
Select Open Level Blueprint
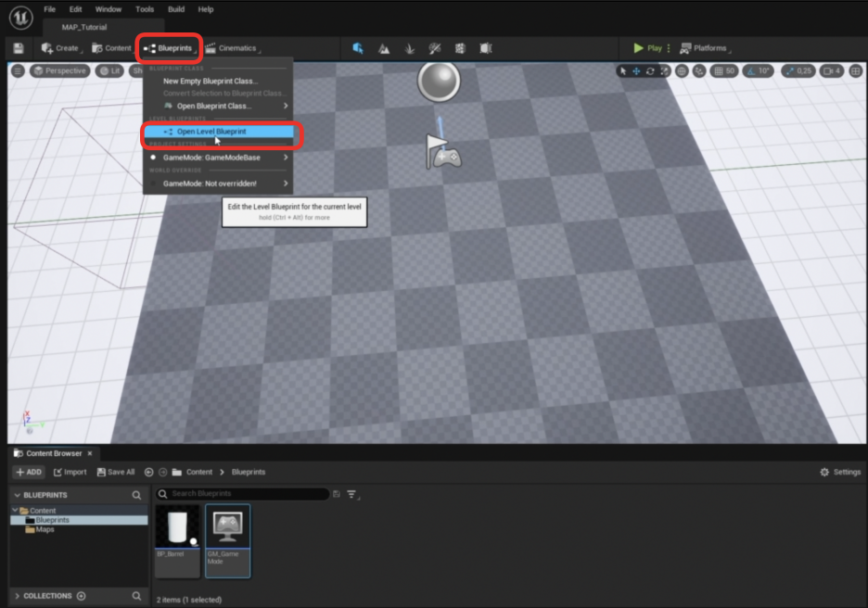[219, 132]
